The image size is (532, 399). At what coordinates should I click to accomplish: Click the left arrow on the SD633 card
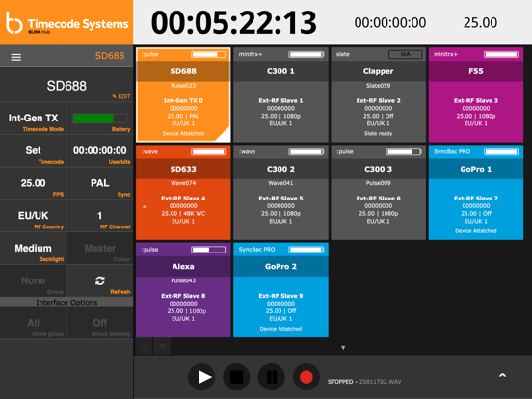145,206
